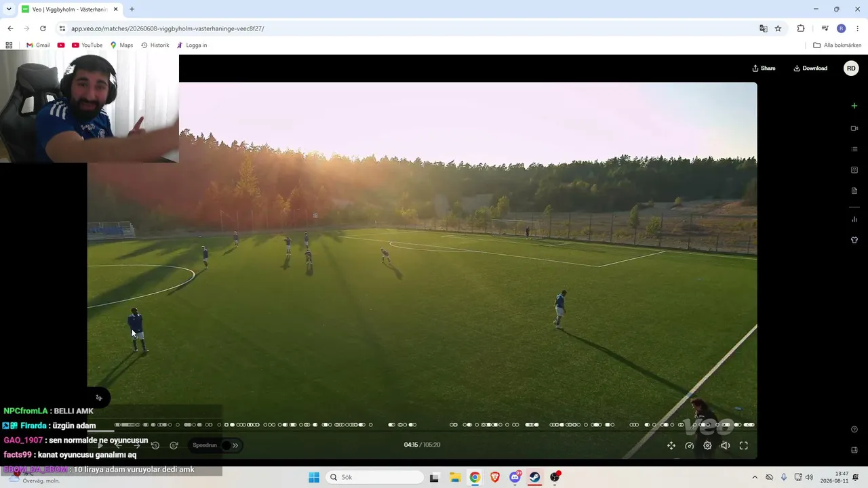Bookmark this page with the star
The image size is (868, 488).
tap(778, 28)
